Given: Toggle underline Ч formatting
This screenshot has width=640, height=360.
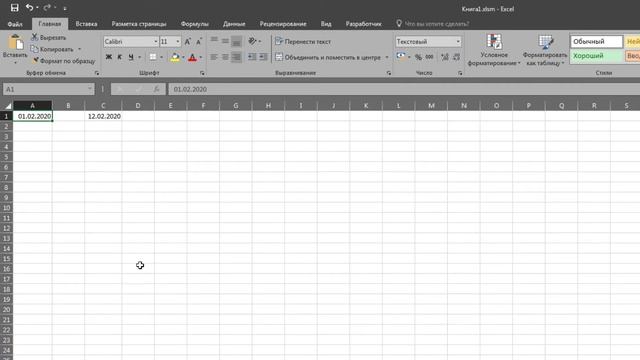Looking at the screenshot, I should click(x=131, y=57).
